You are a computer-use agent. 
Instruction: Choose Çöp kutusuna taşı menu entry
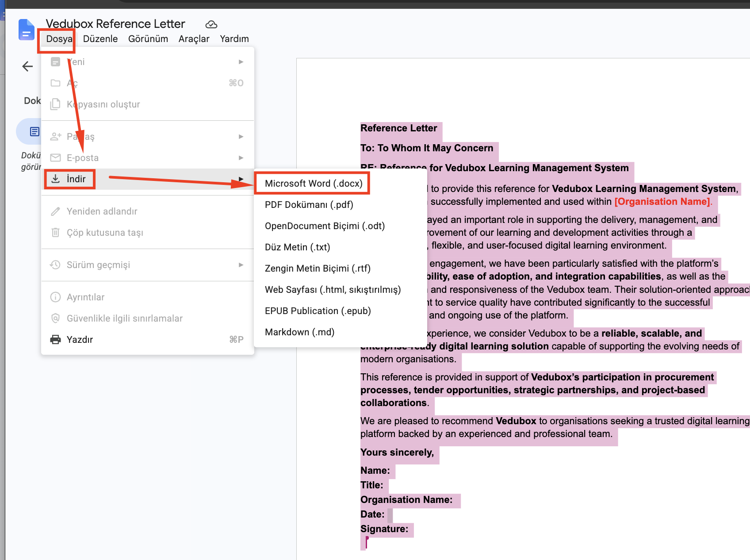148,233
